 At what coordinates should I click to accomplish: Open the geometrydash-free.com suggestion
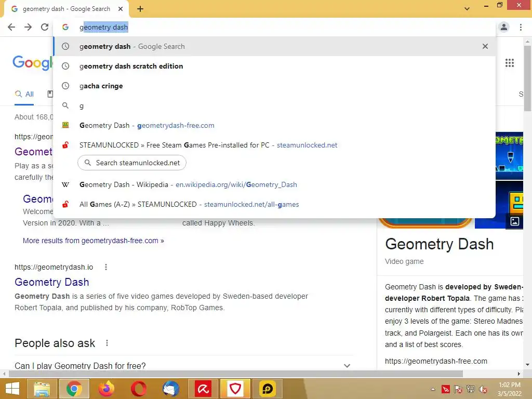[x=274, y=125]
